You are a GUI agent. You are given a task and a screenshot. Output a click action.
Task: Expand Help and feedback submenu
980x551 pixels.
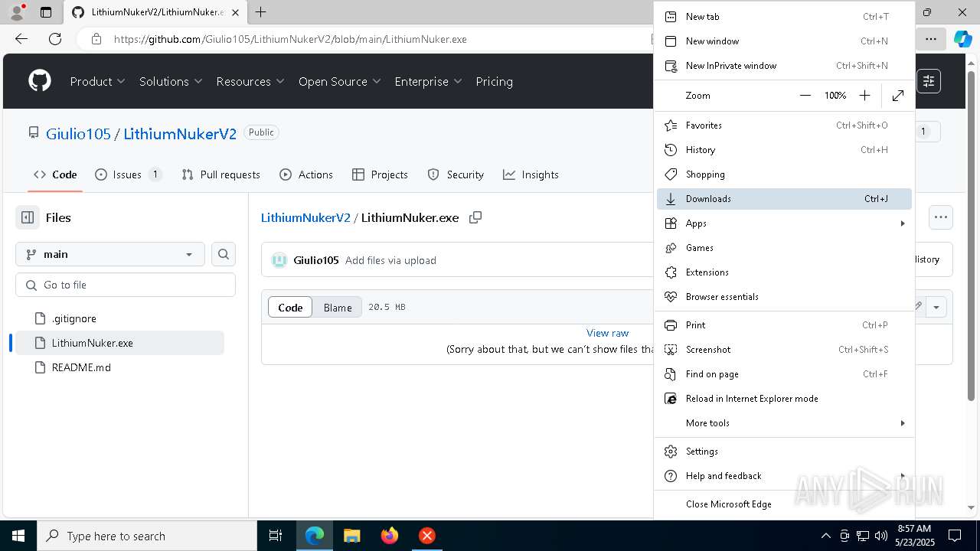[784, 476]
